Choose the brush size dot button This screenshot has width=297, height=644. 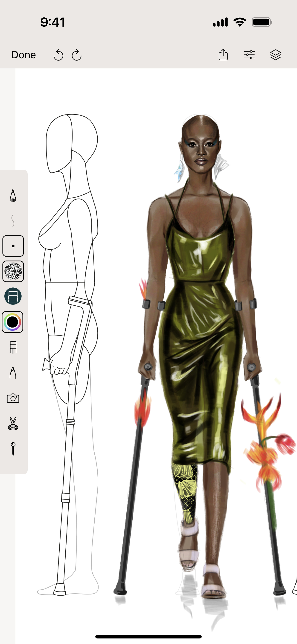pyautogui.click(x=13, y=246)
